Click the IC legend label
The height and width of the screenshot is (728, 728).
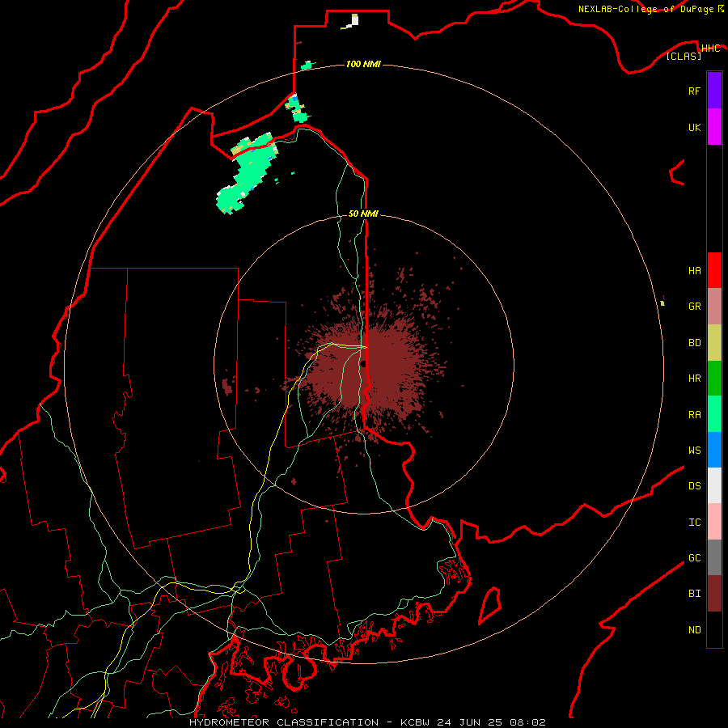pyautogui.click(x=694, y=523)
